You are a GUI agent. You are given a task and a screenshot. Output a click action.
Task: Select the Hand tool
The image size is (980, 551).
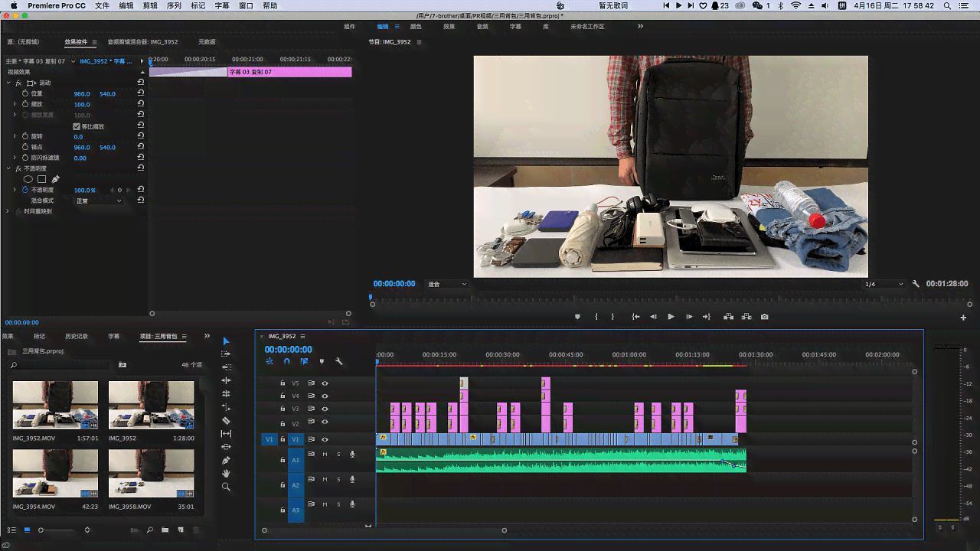(x=226, y=474)
